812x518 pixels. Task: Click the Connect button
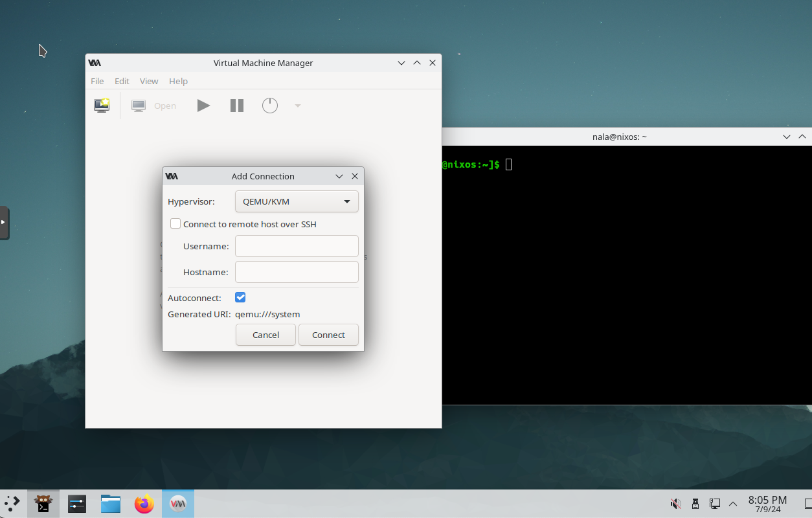pyautogui.click(x=328, y=335)
